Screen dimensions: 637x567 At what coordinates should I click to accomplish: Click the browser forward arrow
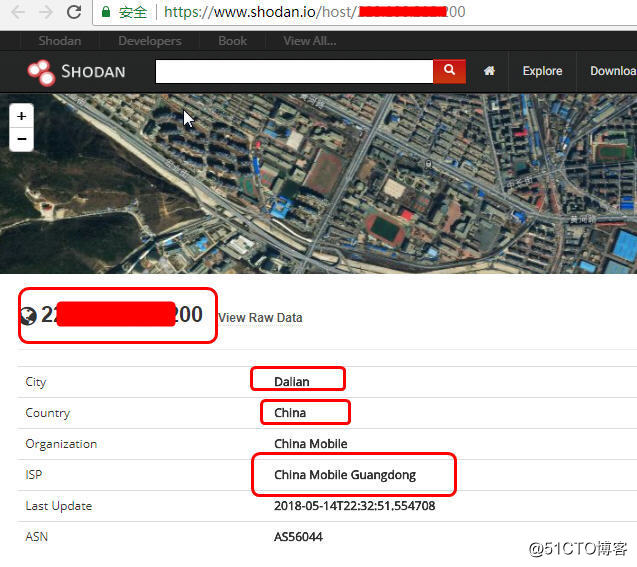(46, 12)
